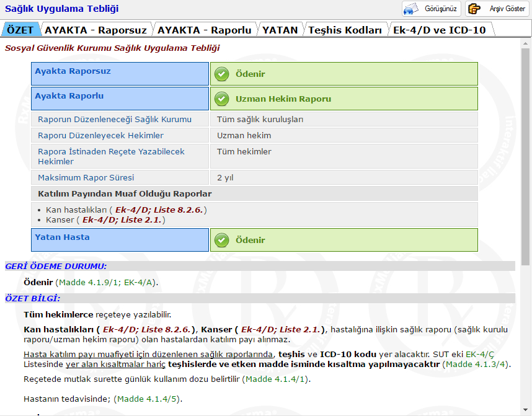Click the scrollbar up arrow
This screenshot has width=532, height=416.
(525, 43)
